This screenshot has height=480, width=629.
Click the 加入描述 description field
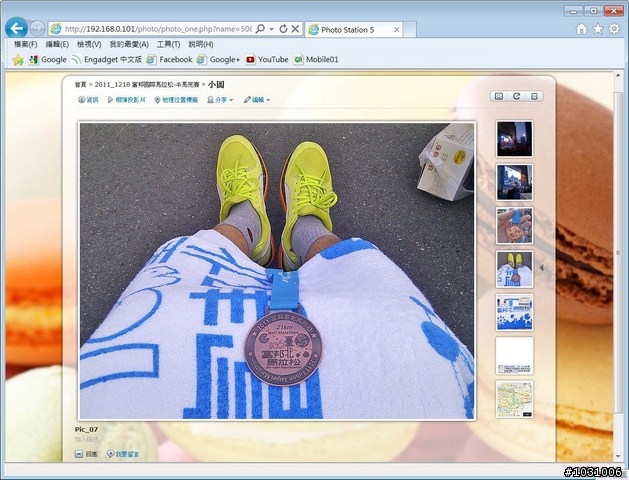tap(87, 439)
